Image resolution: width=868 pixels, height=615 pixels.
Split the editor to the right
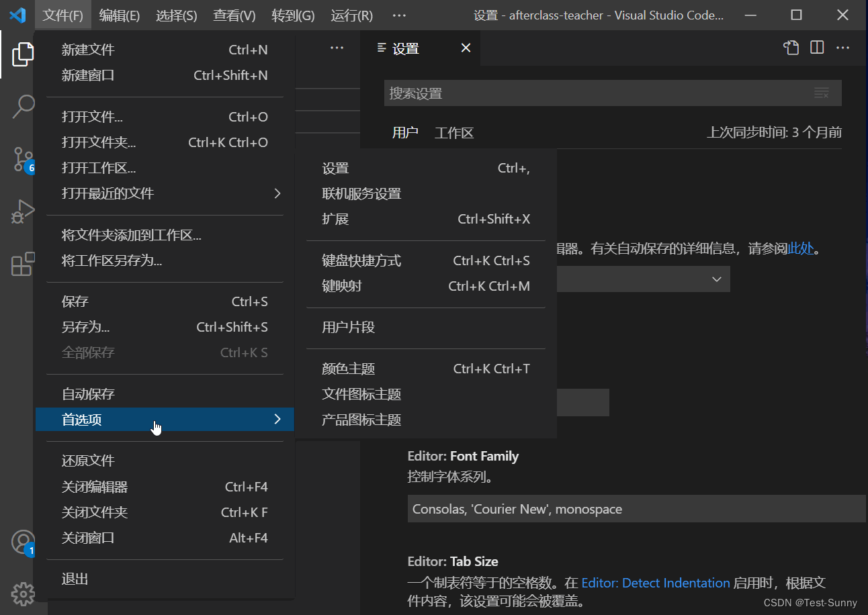point(817,47)
